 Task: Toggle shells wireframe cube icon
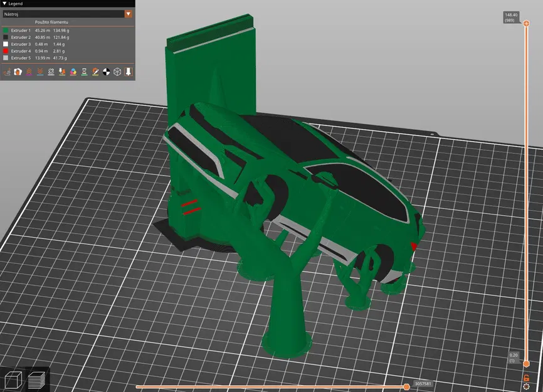point(117,72)
